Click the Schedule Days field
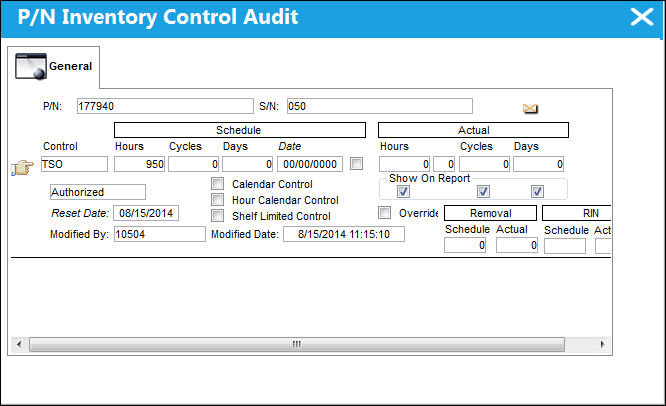666x406 pixels. click(247, 164)
